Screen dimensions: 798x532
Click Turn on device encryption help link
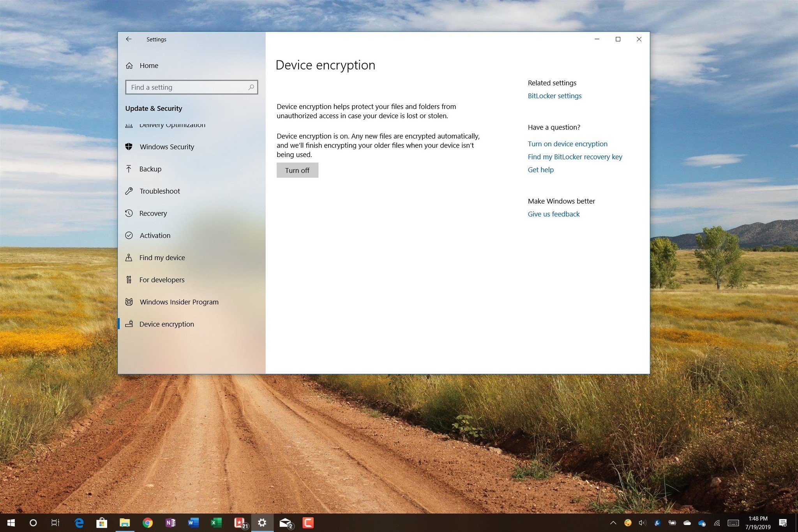tap(567, 143)
